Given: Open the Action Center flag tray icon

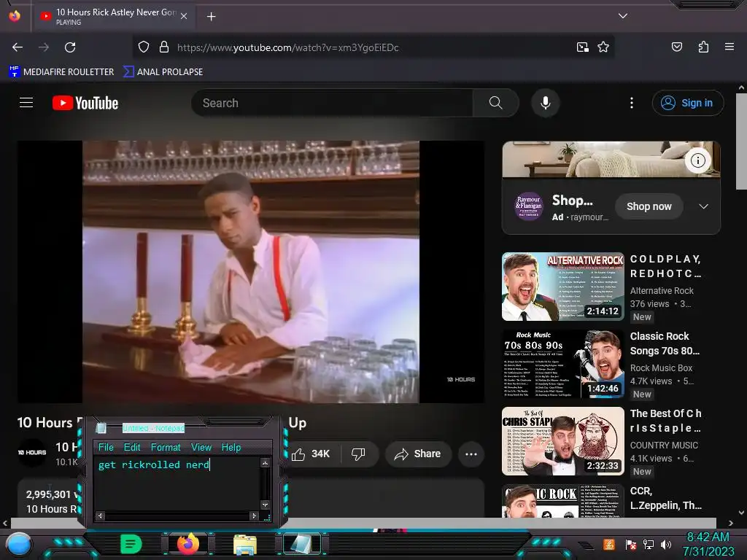Looking at the screenshot, I should (630, 544).
